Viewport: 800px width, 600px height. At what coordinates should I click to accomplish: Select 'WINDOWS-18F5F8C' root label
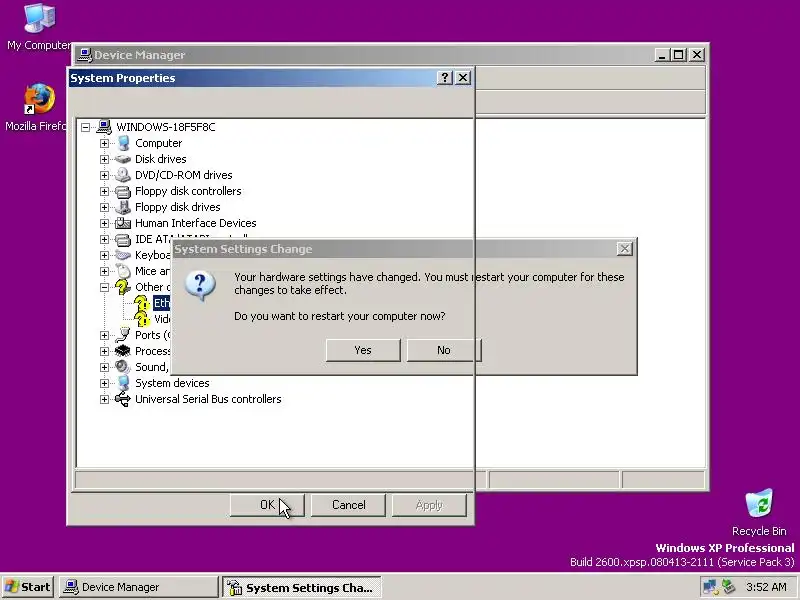[x=166, y=127]
